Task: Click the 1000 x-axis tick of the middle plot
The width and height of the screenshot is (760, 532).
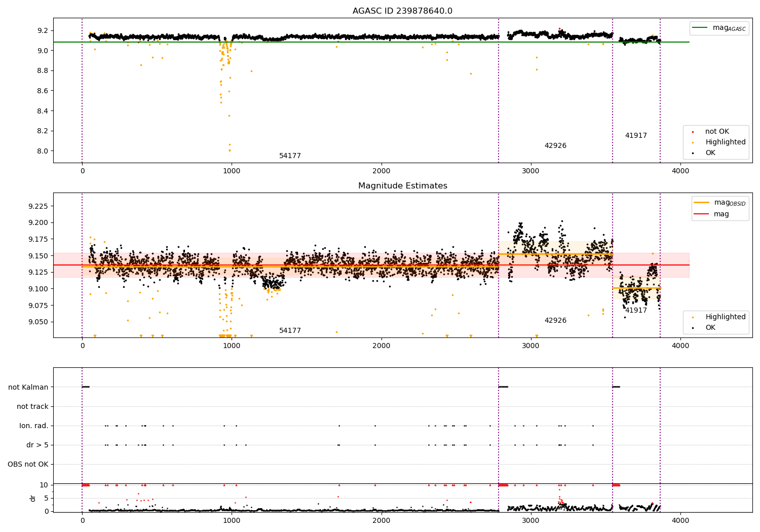Action: coord(232,346)
